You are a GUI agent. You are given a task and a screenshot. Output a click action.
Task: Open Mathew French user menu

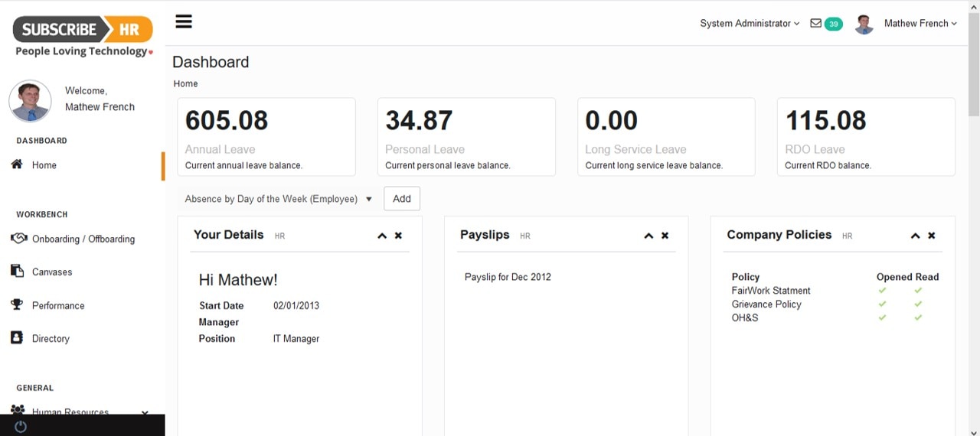click(x=920, y=24)
